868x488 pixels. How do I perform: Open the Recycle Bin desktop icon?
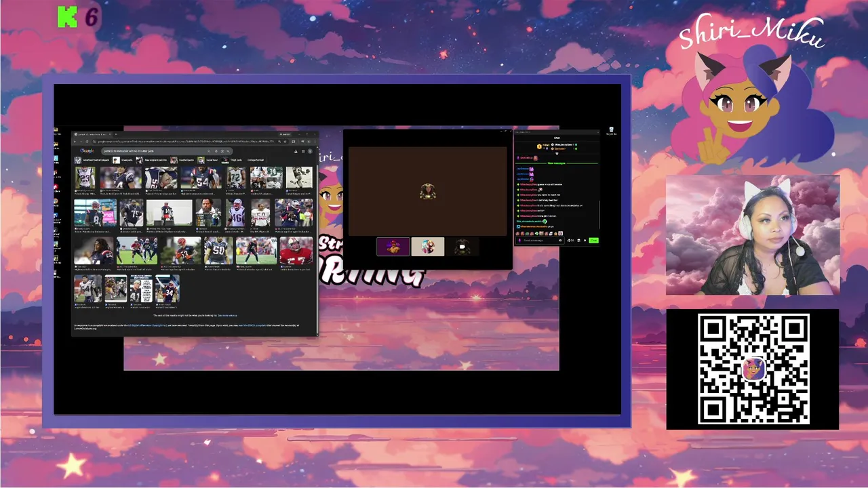coord(611,132)
